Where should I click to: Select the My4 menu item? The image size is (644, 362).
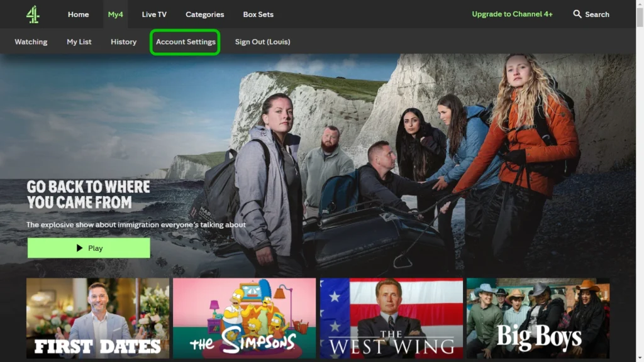[116, 14]
